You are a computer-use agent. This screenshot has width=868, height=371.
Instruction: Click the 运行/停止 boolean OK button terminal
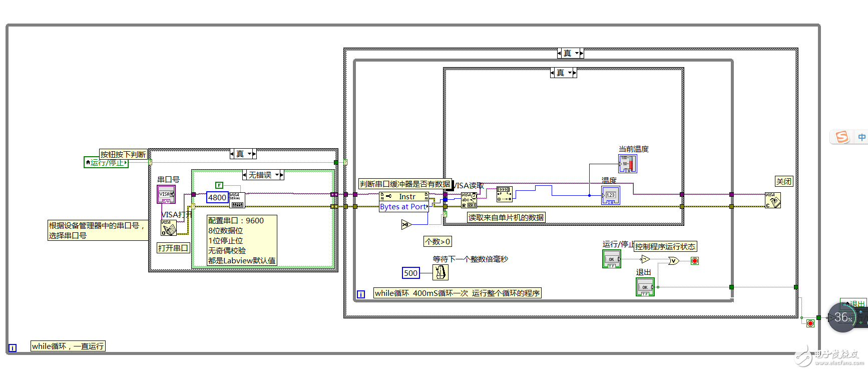pyautogui.click(x=612, y=259)
